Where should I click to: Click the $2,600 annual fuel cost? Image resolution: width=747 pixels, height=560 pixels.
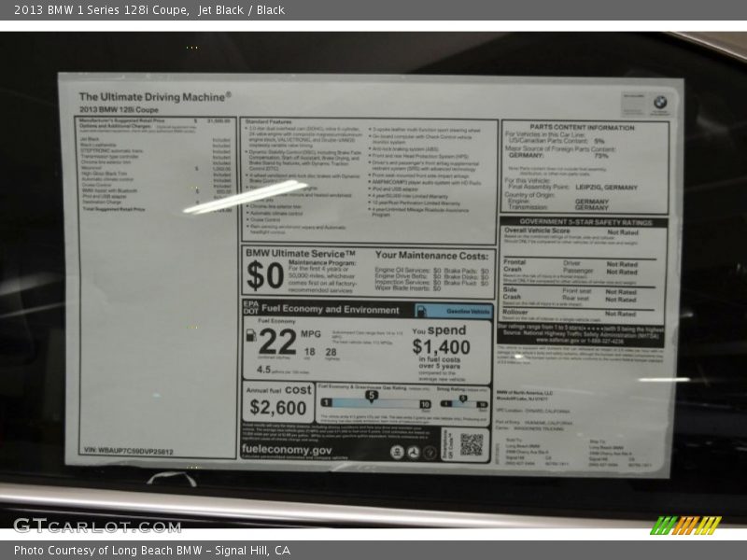[277, 408]
